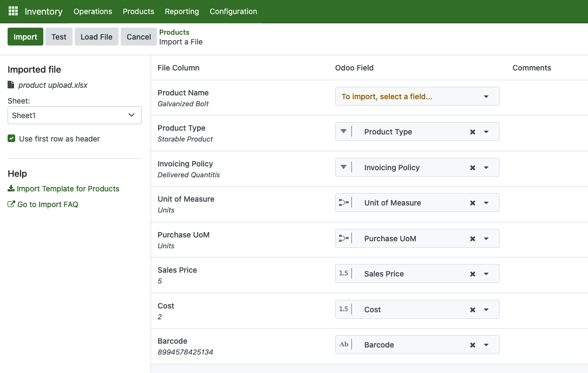Open the Operations menu
The image size is (588, 373).
click(x=93, y=11)
